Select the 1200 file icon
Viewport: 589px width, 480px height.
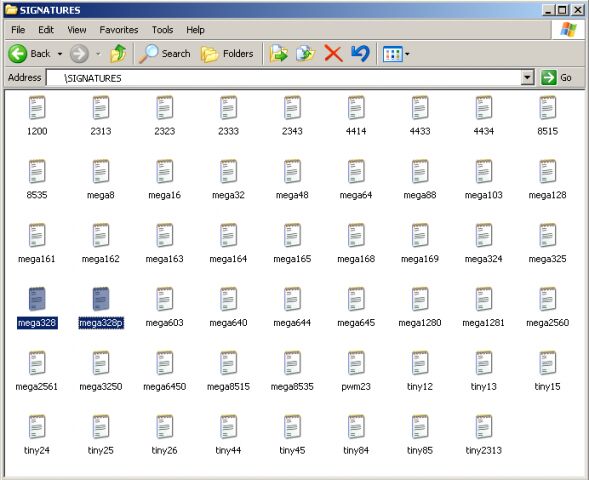[x=37, y=108]
